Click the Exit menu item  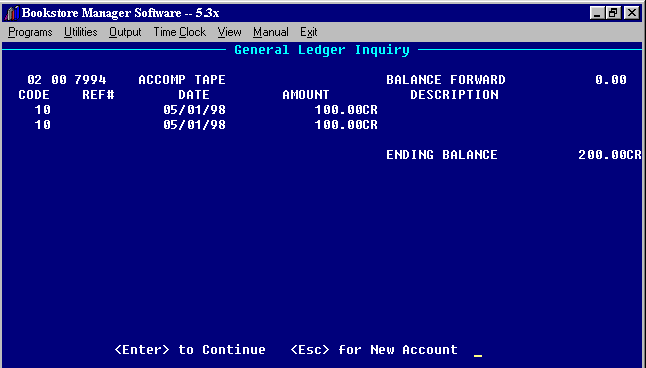[309, 32]
